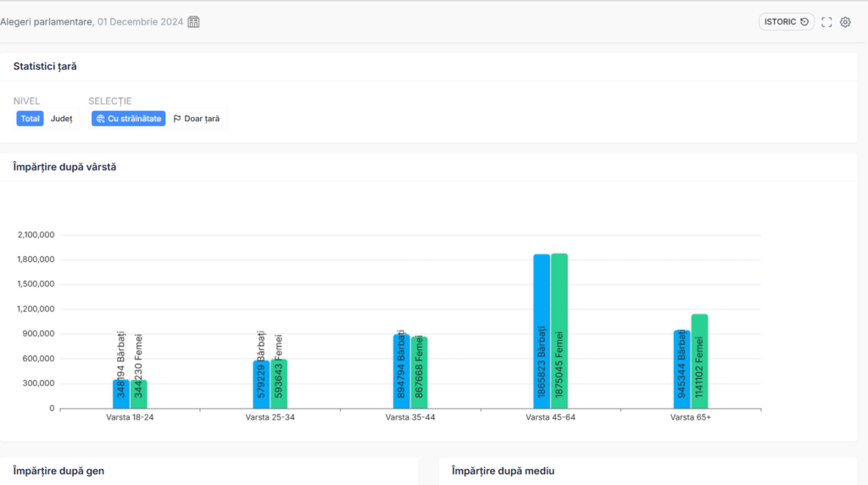Image resolution: width=868 pixels, height=485 pixels.
Task: Click the green 1141102 Femei bar
Action: 699,361
